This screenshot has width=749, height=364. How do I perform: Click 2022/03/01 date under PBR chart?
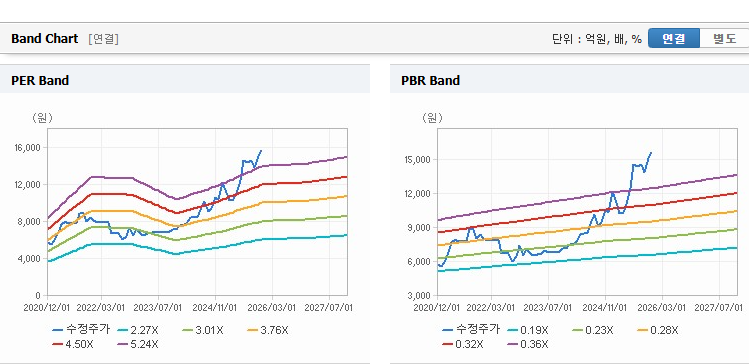492,308
